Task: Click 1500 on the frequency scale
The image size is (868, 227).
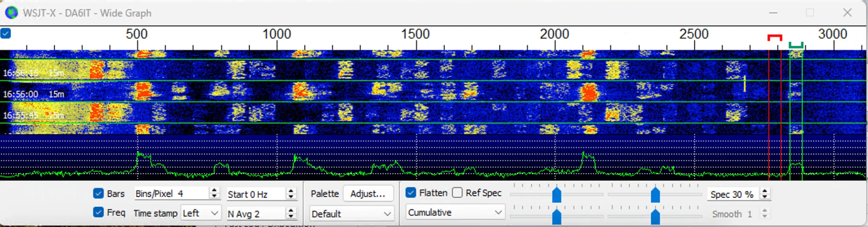Action: tap(415, 34)
